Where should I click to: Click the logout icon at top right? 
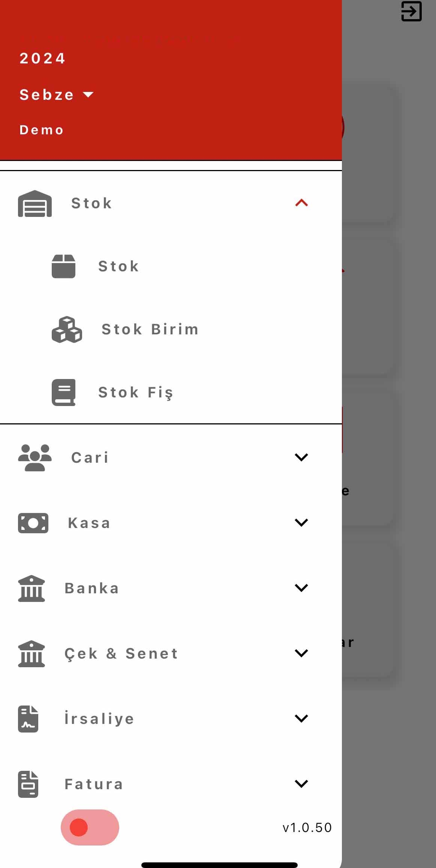tap(411, 11)
